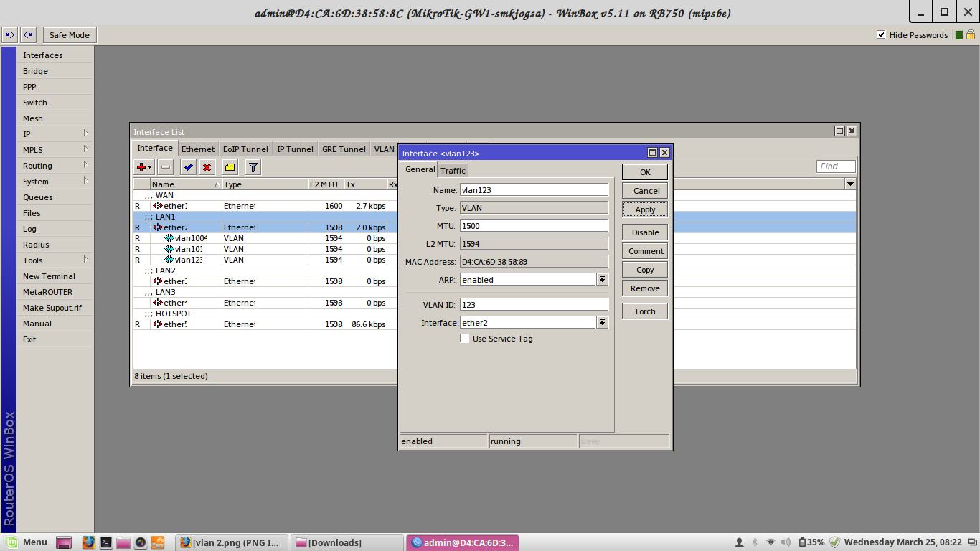This screenshot has width=980, height=551.
Task: Click the user icon in system tray
Action: [x=740, y=542]
